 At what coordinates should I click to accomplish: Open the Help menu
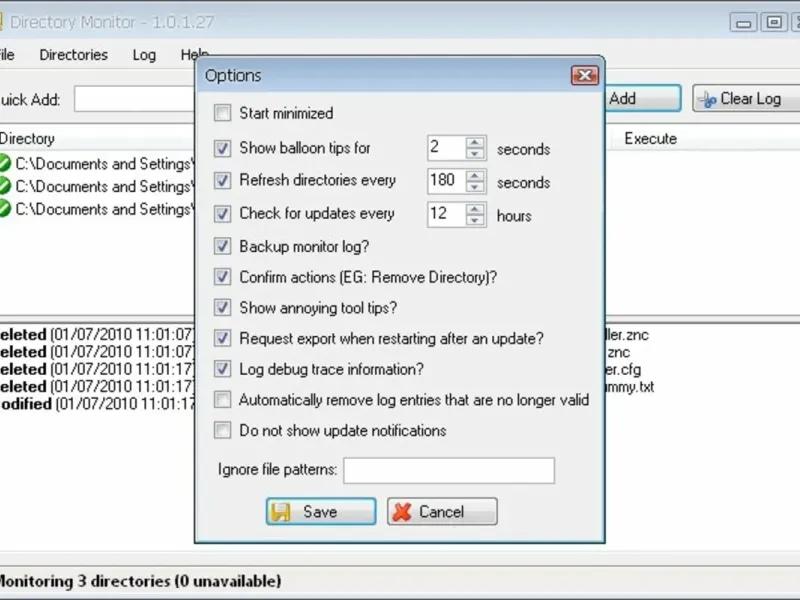coord(195,54)
